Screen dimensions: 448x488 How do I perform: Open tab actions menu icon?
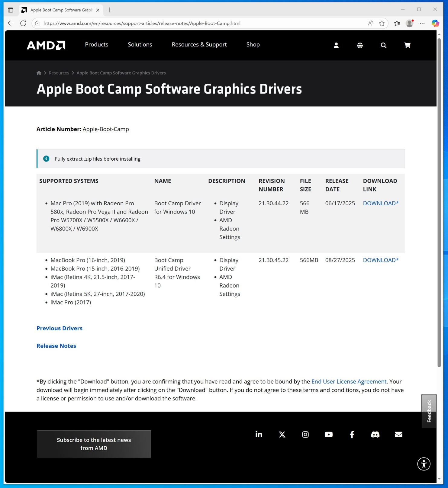11,10
